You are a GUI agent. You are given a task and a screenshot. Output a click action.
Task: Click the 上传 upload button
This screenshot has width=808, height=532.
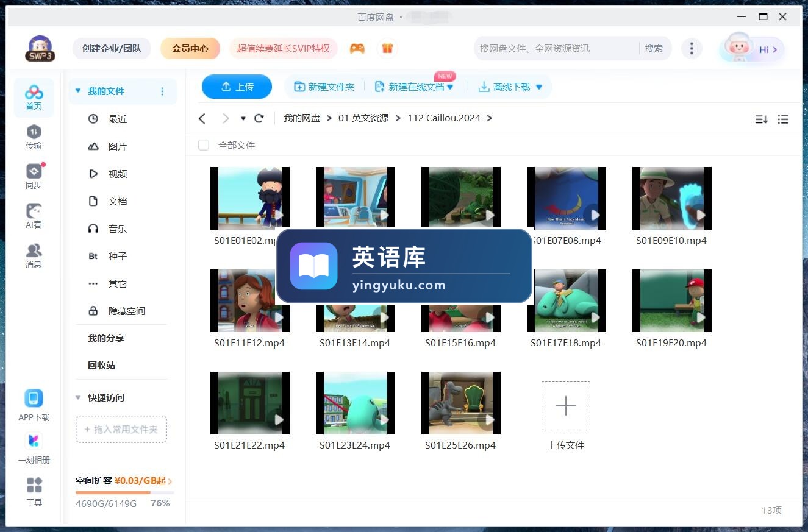(x=237, y=87)
